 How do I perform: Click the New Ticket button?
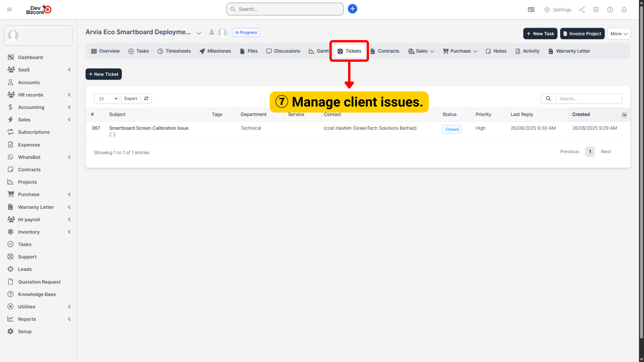click(103, 74)
